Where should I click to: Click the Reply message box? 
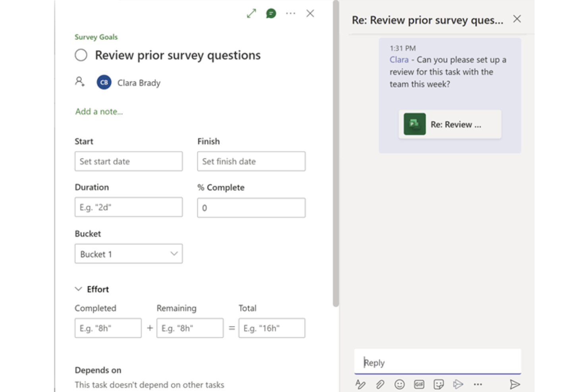(x=438, y=362)
